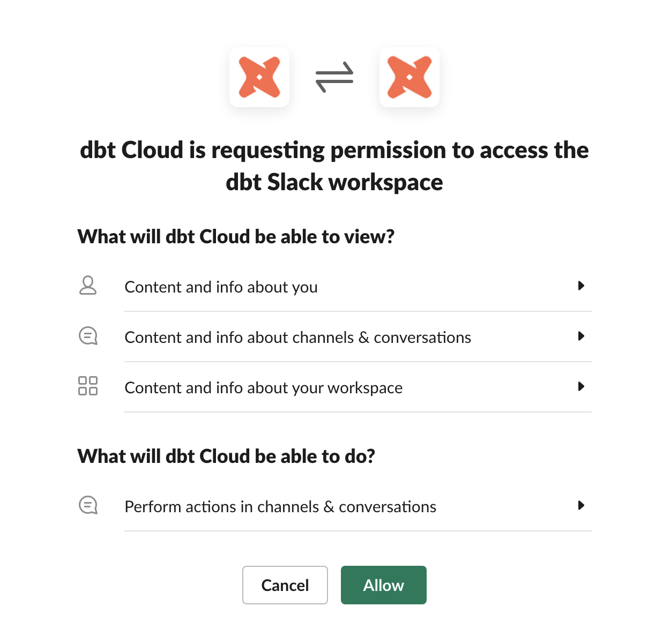The image size is (670, 644).
Task: Click the exchange arrows between the two logos
Action: pyautogui.click(x=334, y=77)
